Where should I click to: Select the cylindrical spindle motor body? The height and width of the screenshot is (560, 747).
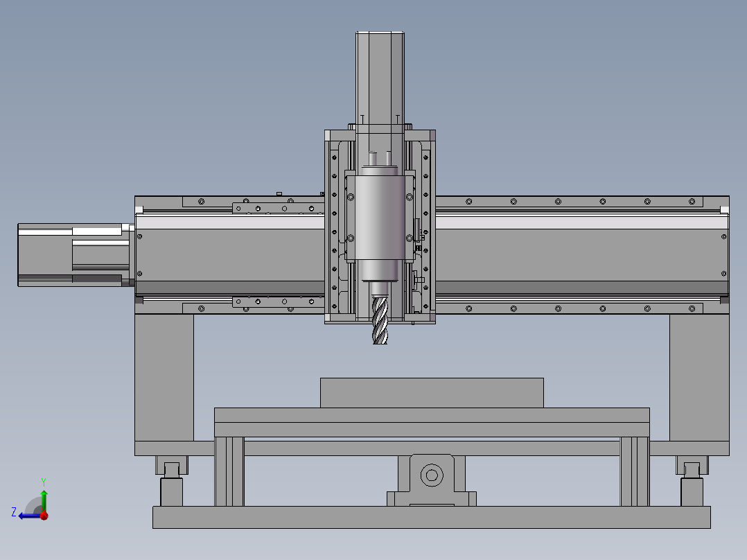tap(380, 218)
